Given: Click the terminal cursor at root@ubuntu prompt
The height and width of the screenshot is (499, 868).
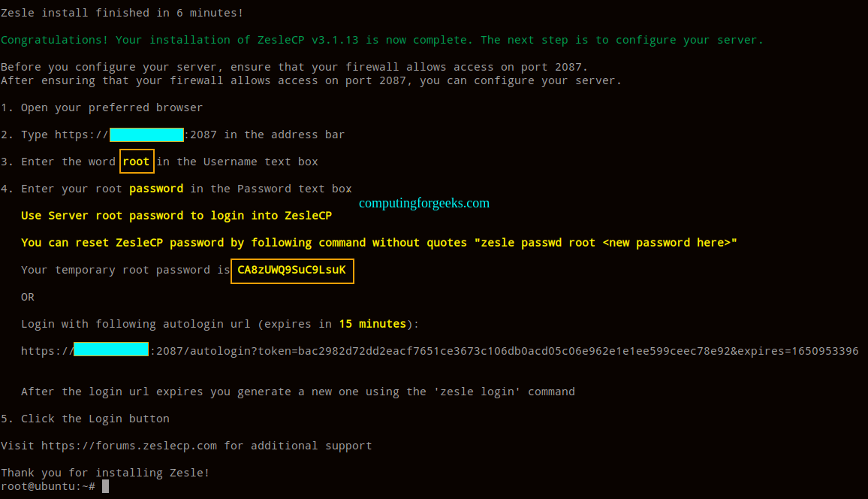Looking at the screenshot, I should 105,486.
